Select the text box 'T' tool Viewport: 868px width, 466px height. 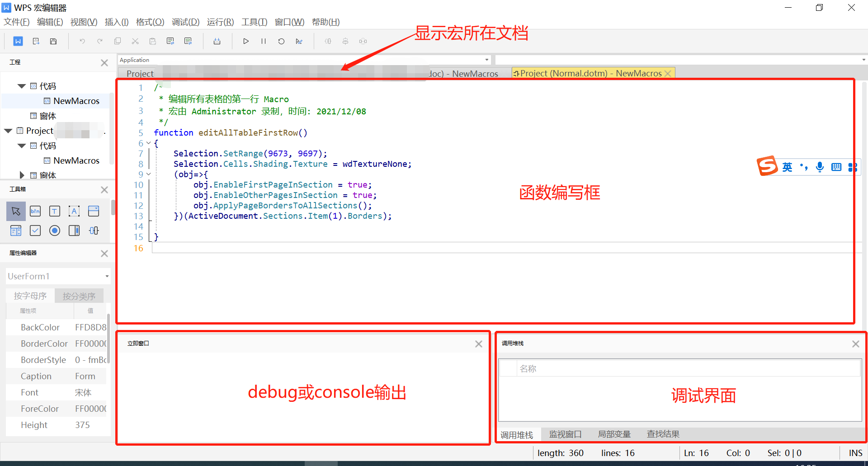55,211
